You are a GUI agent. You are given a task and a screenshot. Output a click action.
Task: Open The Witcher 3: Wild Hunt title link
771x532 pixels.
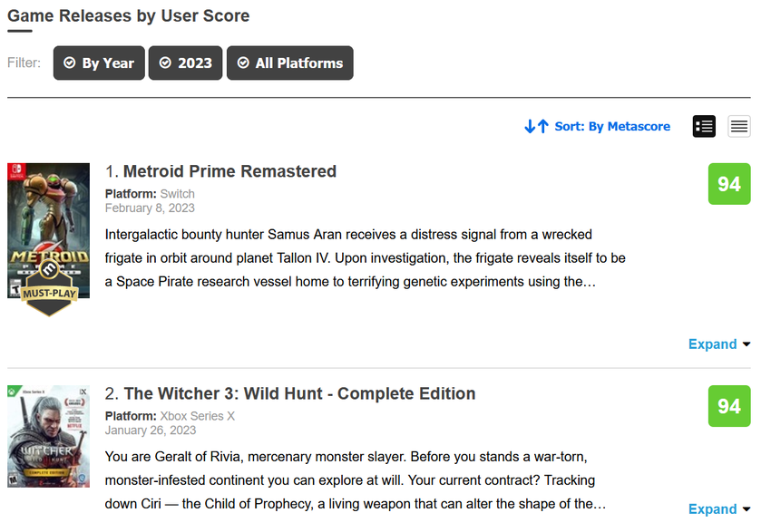(299, 393)
